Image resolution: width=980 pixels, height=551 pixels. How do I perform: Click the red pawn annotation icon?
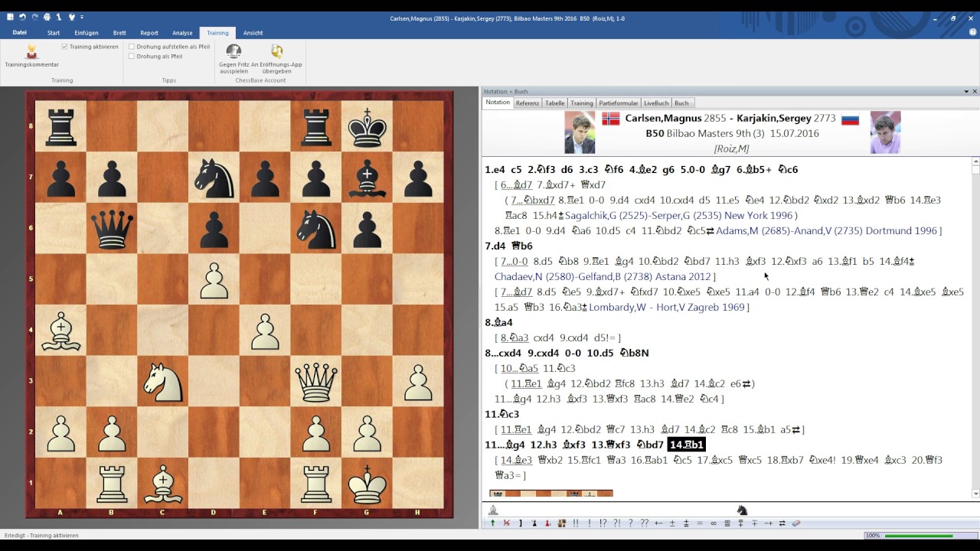(x=547, y=523)
